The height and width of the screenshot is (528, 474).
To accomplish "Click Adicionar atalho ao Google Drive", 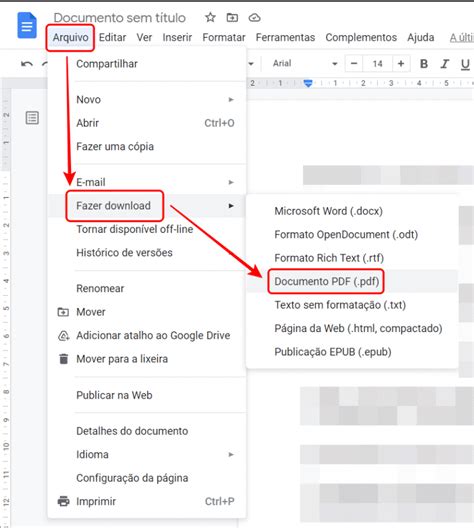I will tap(147, 336).
